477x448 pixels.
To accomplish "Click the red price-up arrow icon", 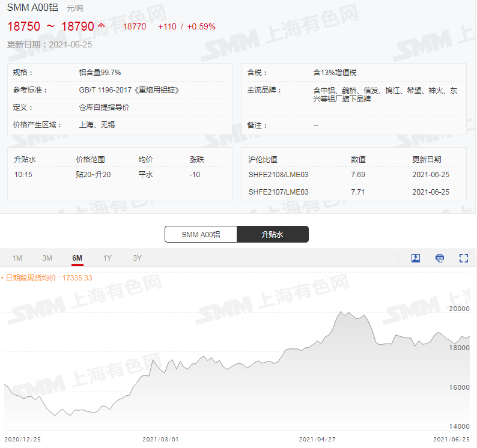I will click(x=101, y=25).
